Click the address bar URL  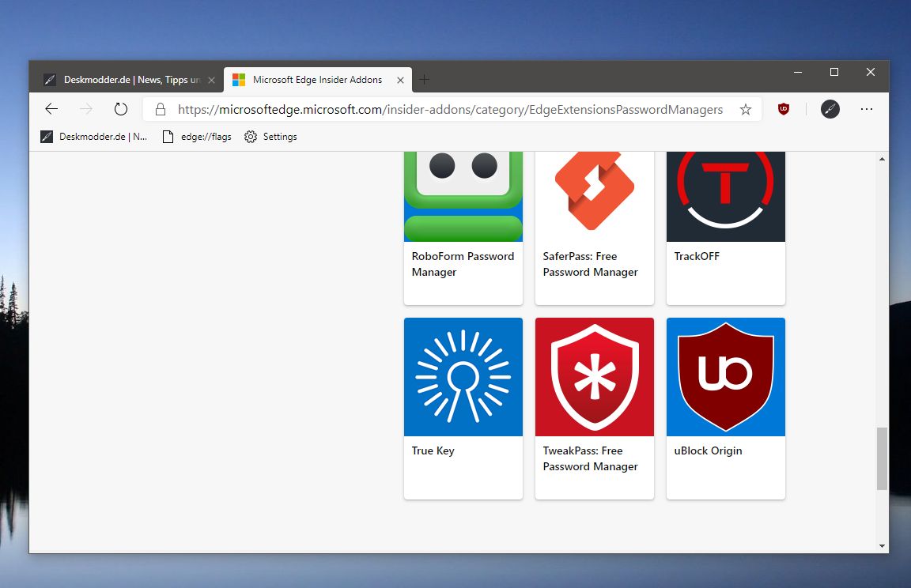tap(450, 109)
